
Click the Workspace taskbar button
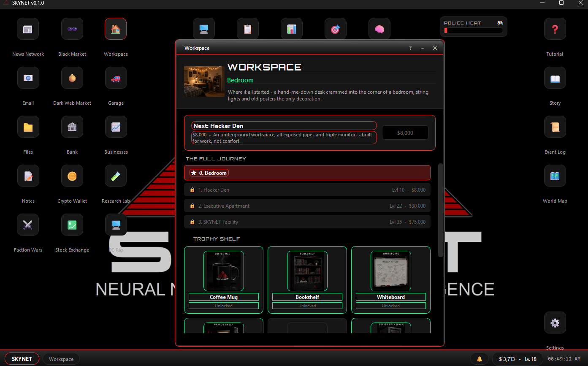coord(61,359)
